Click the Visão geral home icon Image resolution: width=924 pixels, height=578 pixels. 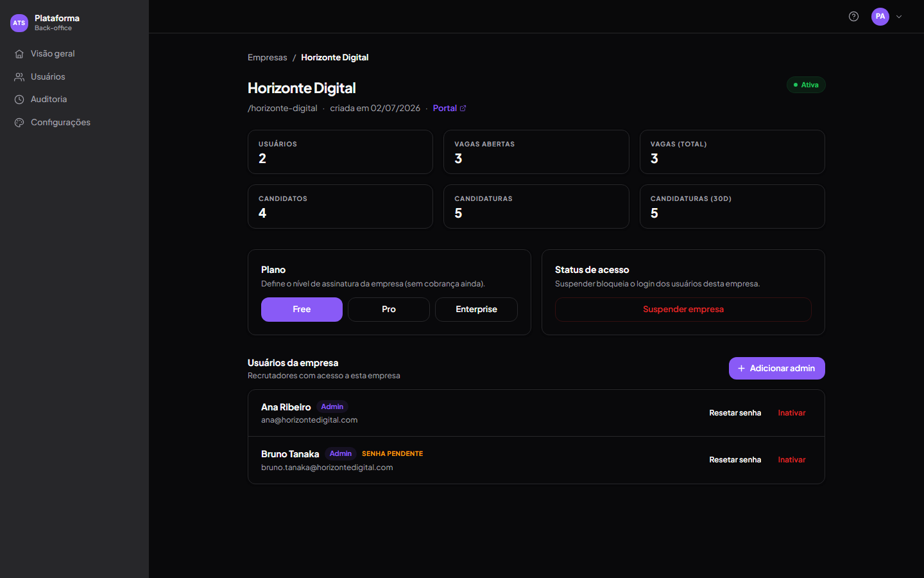pos(19,54)
